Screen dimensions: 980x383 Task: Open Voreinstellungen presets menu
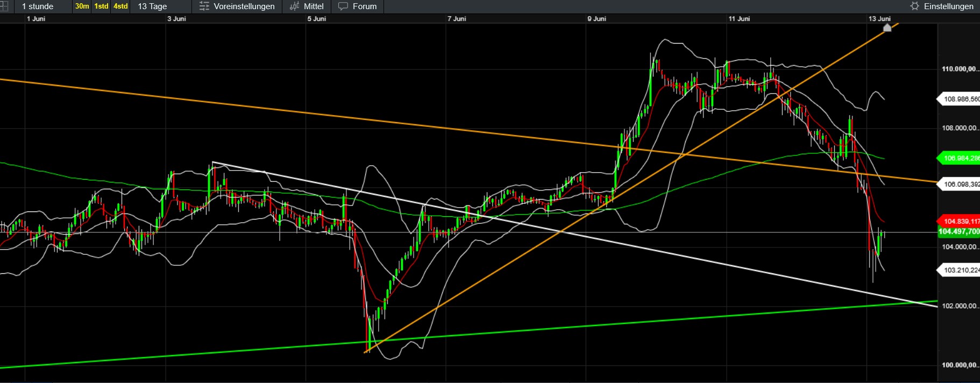pos(237,6)
